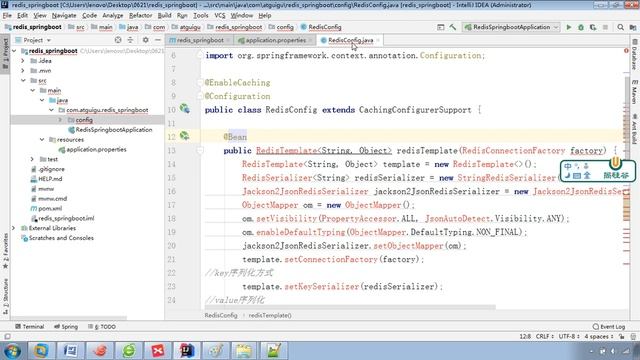This screenshot has width=640, height=360.
Task: Open the Structure side tool window
Action: 5,296
